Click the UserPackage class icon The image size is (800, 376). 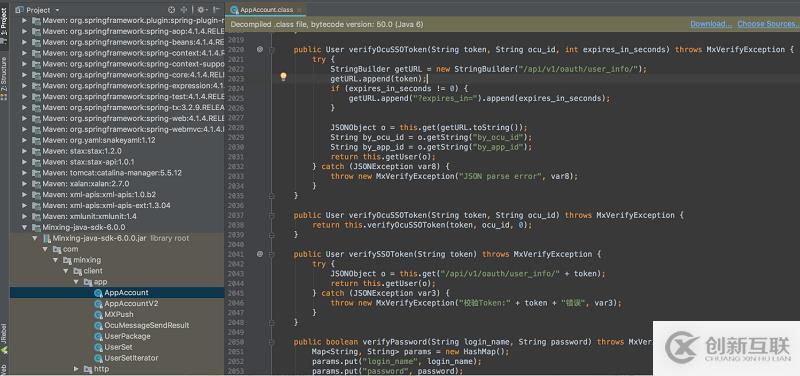98,336
